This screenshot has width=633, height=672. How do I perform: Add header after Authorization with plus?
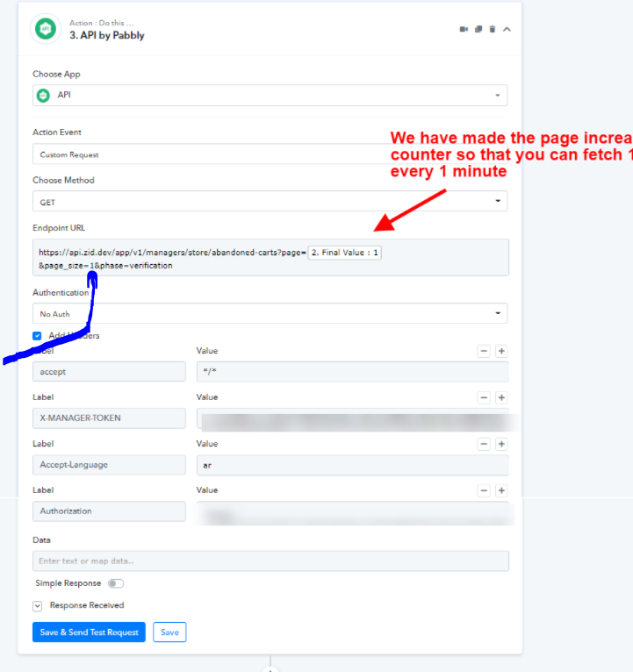click(501, 490)
